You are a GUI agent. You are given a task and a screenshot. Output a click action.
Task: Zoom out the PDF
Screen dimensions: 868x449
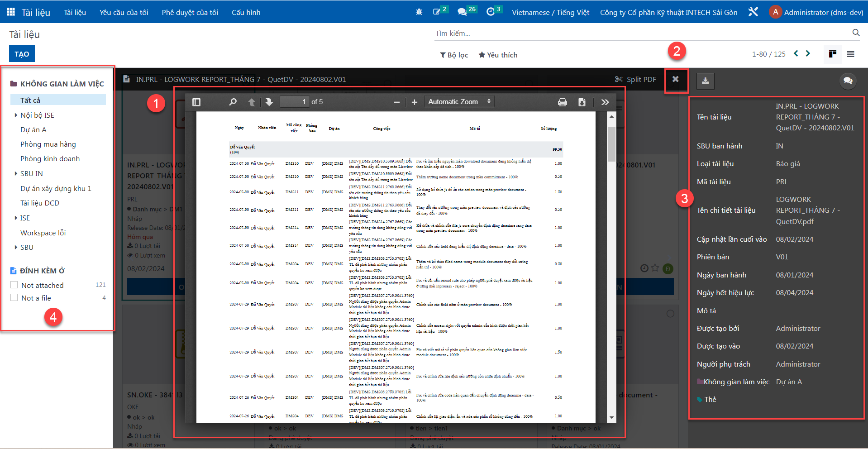click(x=397, y=102)
